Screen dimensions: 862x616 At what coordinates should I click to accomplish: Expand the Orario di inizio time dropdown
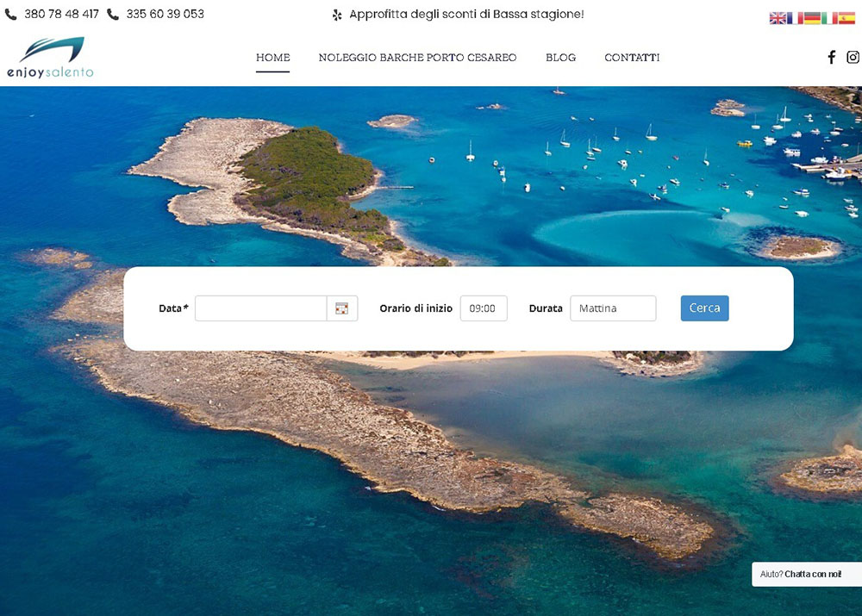point(484,308)
